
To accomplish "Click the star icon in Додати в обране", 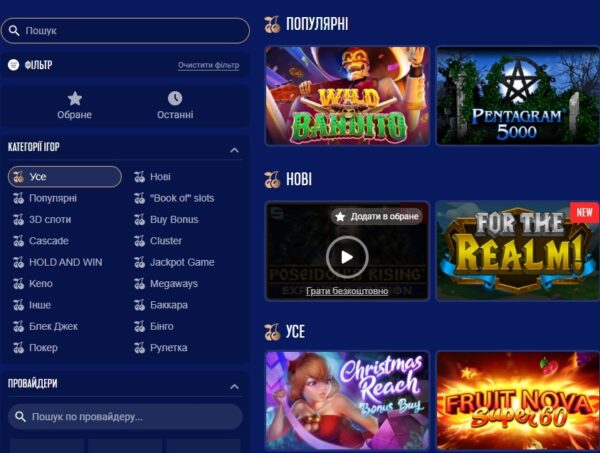I will coord(340,217).
